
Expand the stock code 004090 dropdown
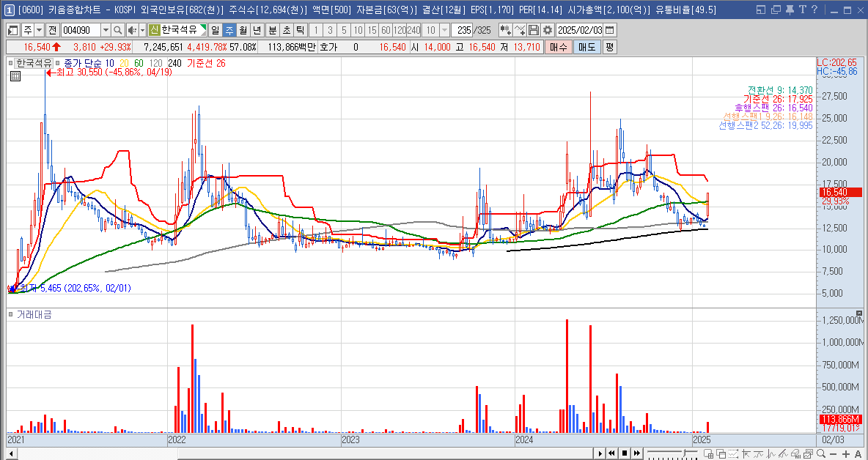(106, 30)
